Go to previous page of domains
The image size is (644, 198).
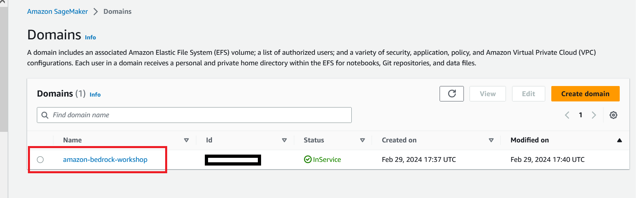tap(567, 115)
